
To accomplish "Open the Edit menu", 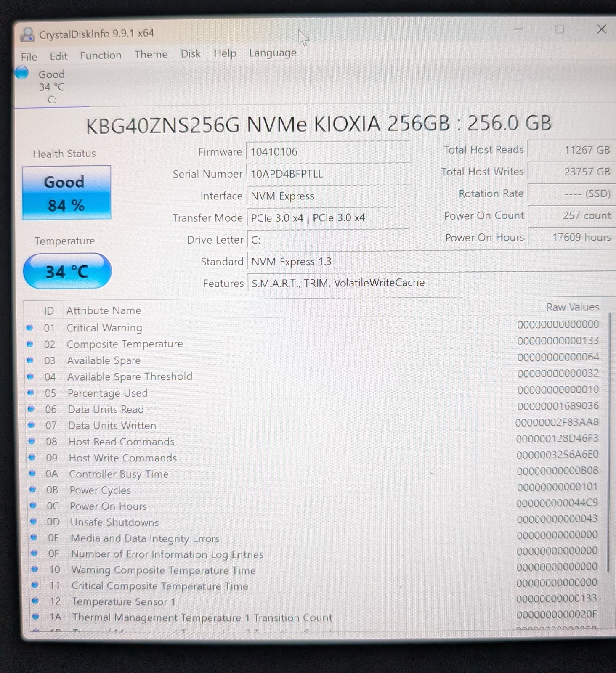I will [x=58, y=56].
